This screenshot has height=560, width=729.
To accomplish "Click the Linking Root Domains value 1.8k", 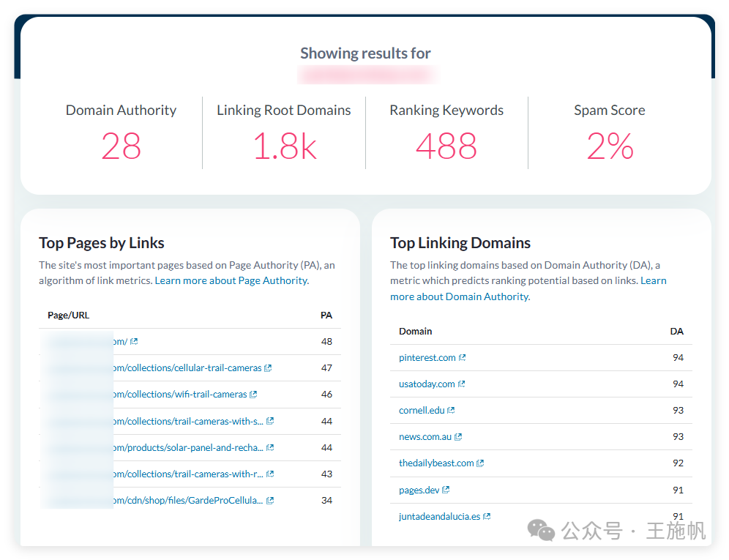I will point(285,146).
